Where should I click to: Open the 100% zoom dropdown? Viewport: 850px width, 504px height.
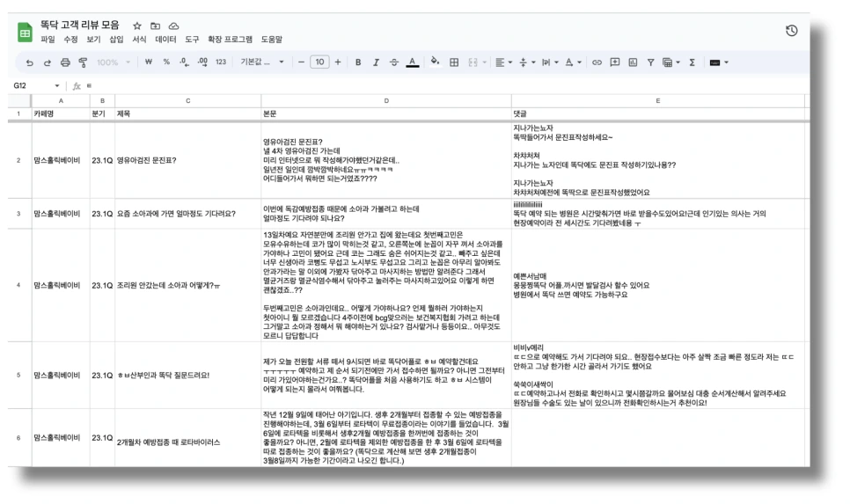tap(114, 62)
